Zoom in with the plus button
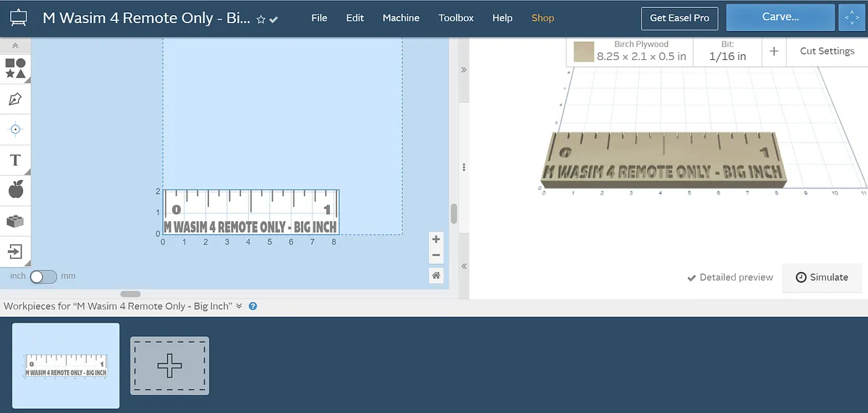Viewport: 868px width, 413px height. [435, 239]
